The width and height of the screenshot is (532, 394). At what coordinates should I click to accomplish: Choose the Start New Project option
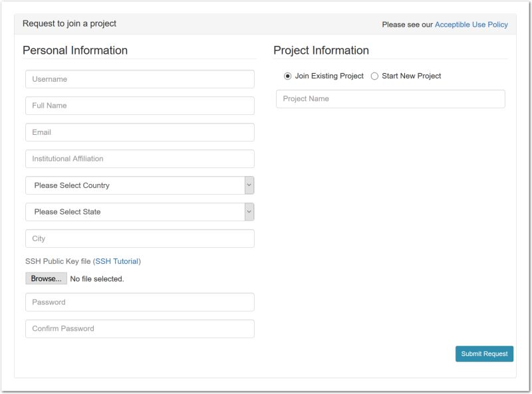pos(374,76)
